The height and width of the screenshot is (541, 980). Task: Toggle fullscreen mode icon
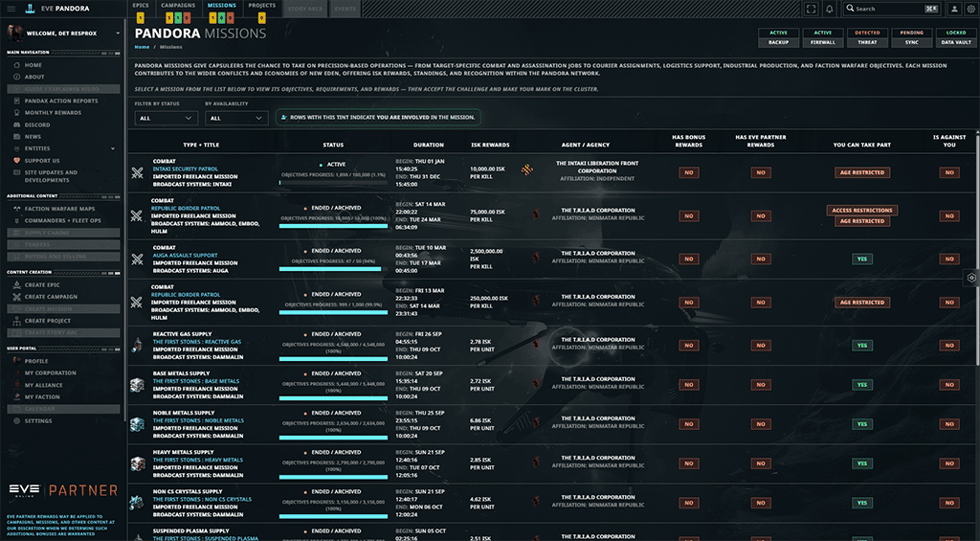pos(811,9)
